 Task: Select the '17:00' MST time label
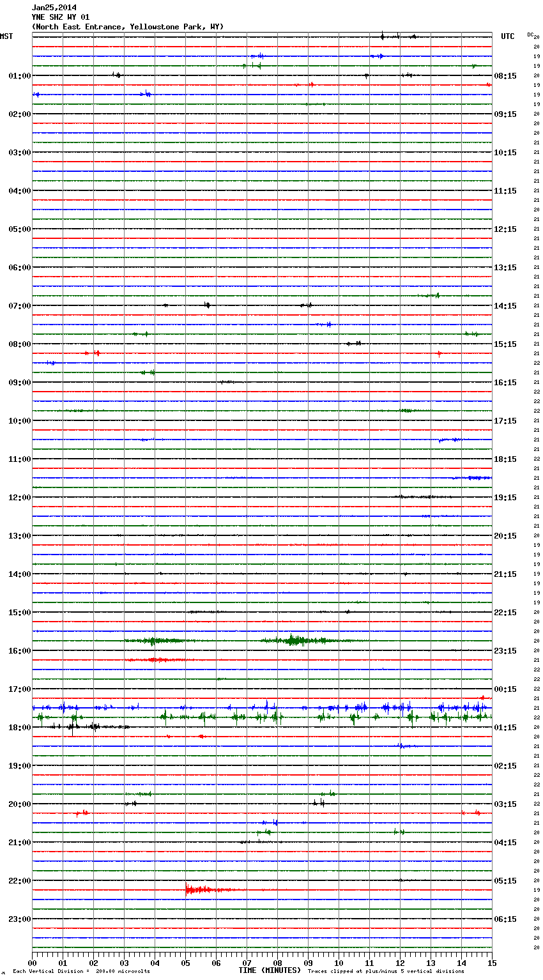click(20, 689)
